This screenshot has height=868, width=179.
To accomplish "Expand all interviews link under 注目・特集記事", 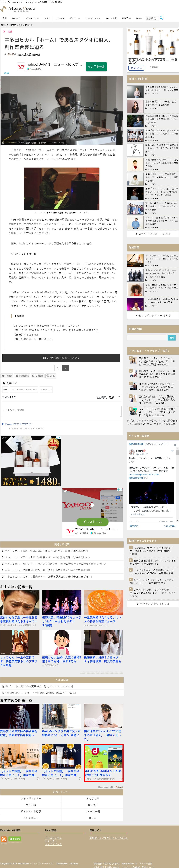I will pyautogui.click(x=153, y=234).
